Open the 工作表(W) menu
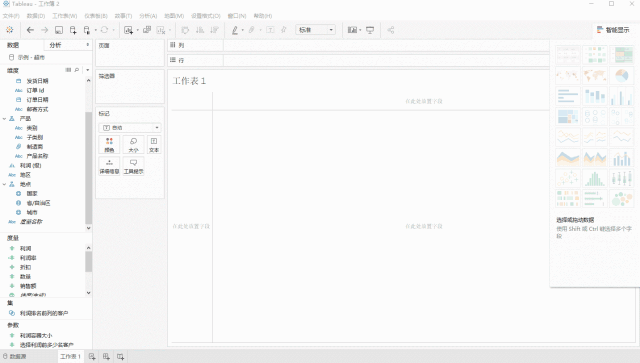Screen dimensions: 640x363 pyautogui.click(x=64, y=16)
